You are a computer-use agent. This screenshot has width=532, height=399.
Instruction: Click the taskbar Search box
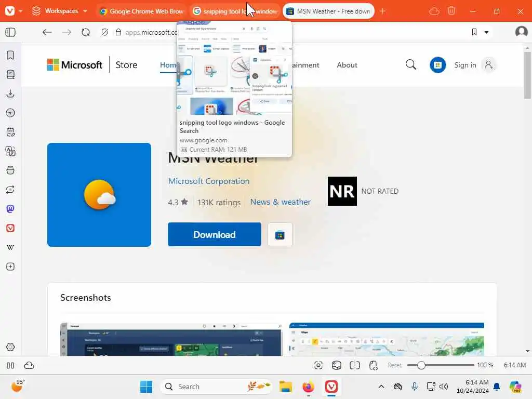pyautogui.click(x=216, y=387)
